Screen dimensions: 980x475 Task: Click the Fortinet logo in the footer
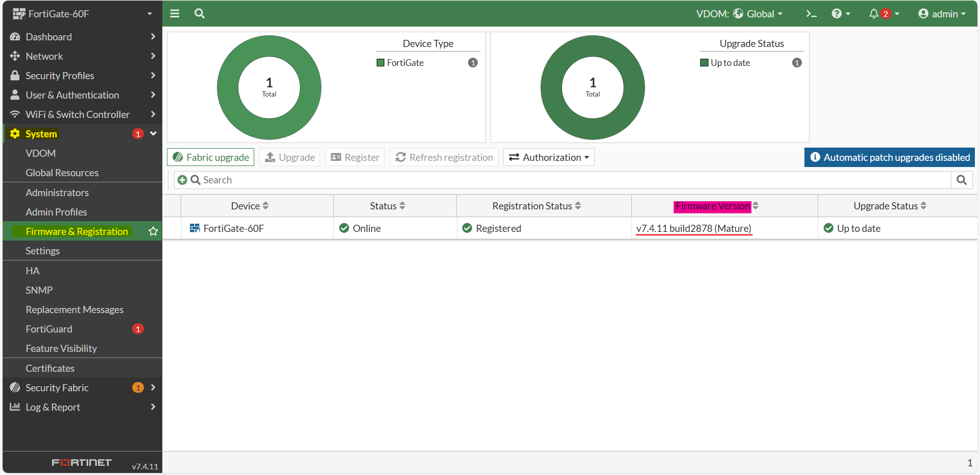(x=82, y=462)
